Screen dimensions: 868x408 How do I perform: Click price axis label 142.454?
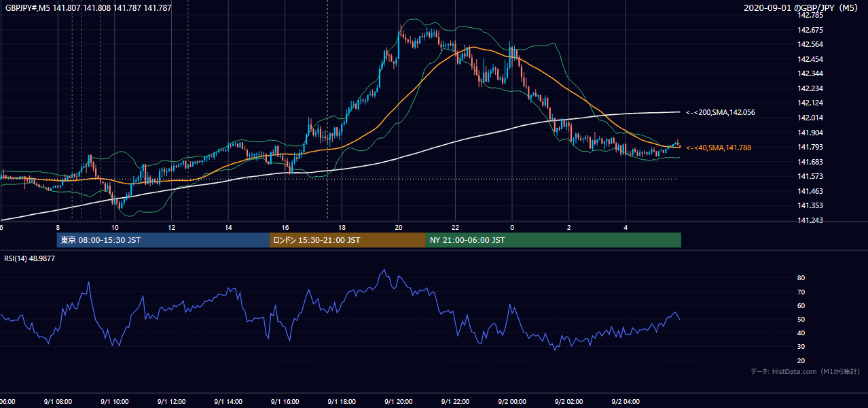[810, 59]
